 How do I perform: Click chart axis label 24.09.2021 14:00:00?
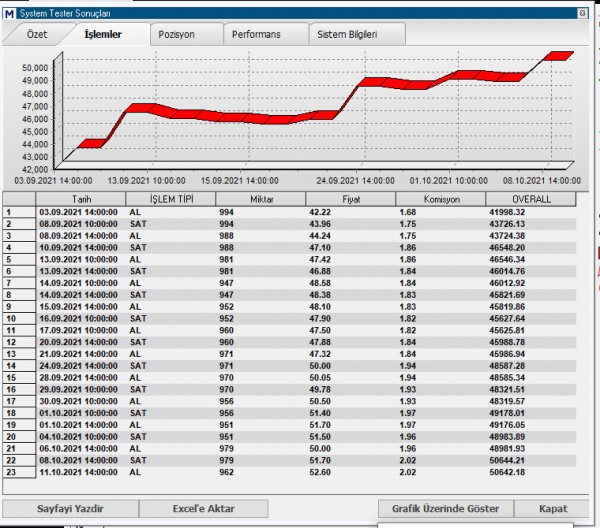[x=355, y=181]
